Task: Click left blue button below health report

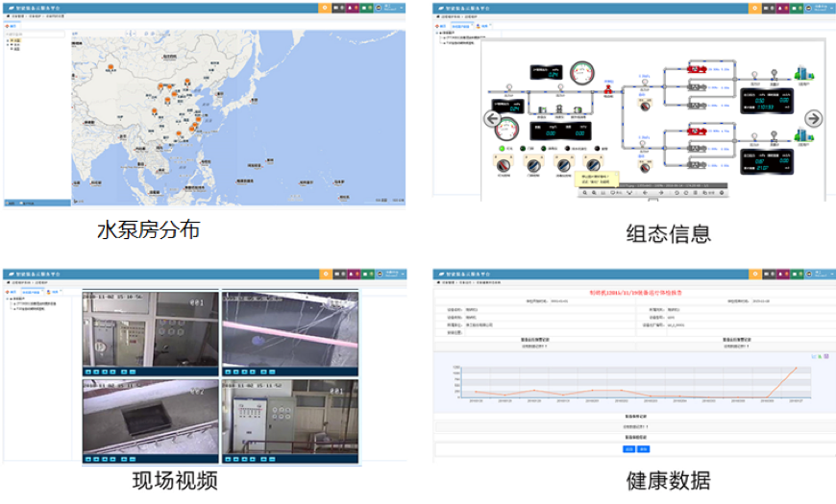Action: [x=628, y=449]
